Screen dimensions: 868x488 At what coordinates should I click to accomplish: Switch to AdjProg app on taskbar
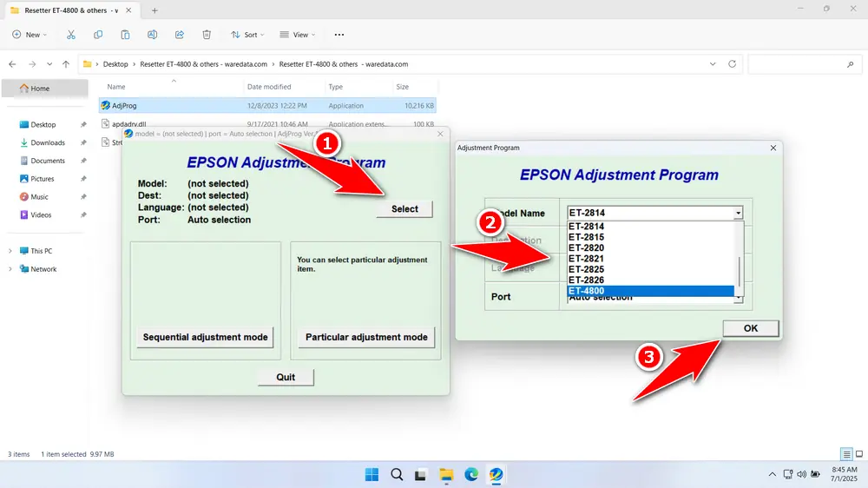(x=496, y=474)
